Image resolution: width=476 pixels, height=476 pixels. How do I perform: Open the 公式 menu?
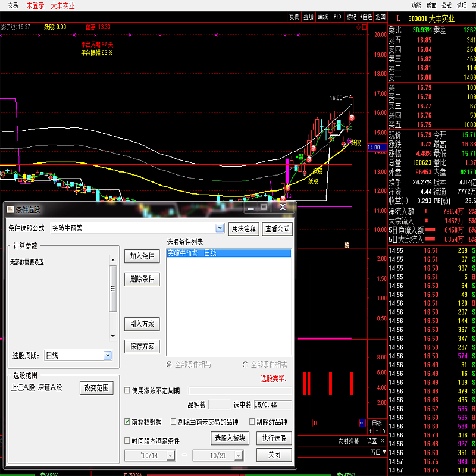[447, 5]
